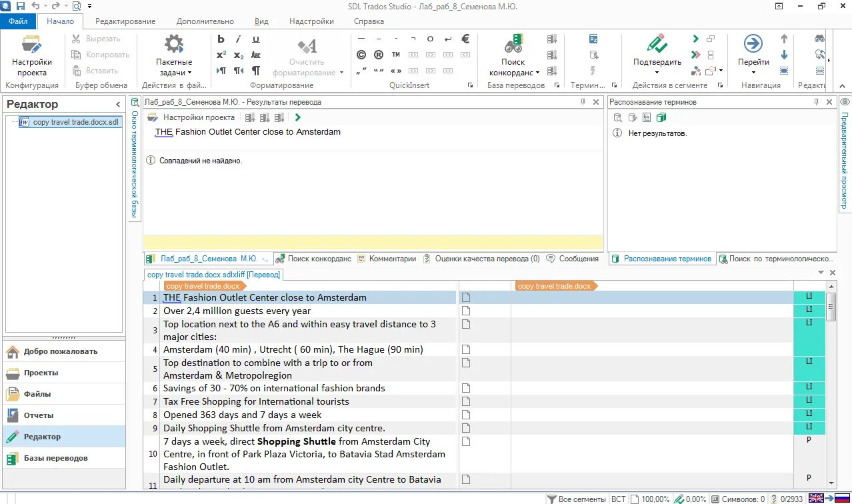
Task: Click target cell of segment 1
Action: click(x=651, y=297)
